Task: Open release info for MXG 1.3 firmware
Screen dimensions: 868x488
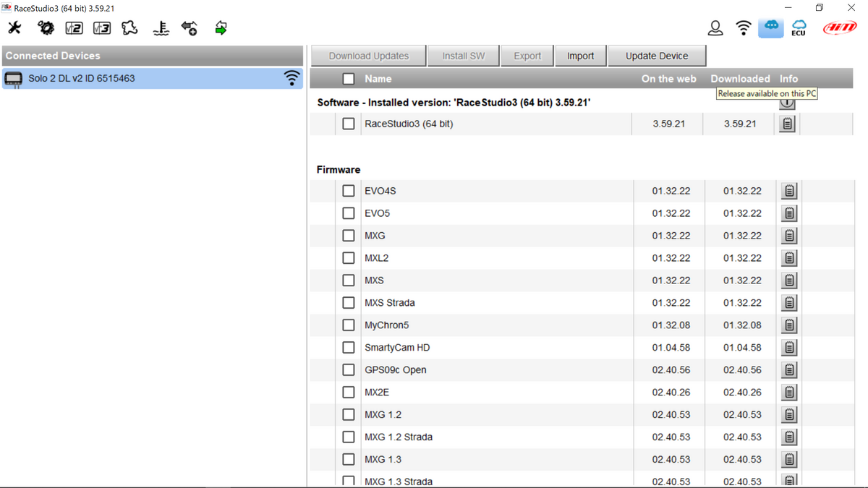Action: tap(789, 460)
